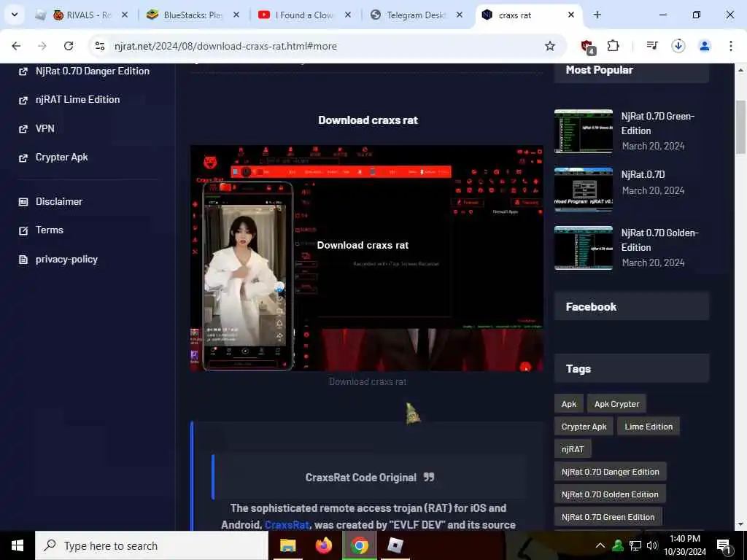Click the edit icon beside Terms
The width and height of the screenshot is (747, 560).
pos(23,230)
